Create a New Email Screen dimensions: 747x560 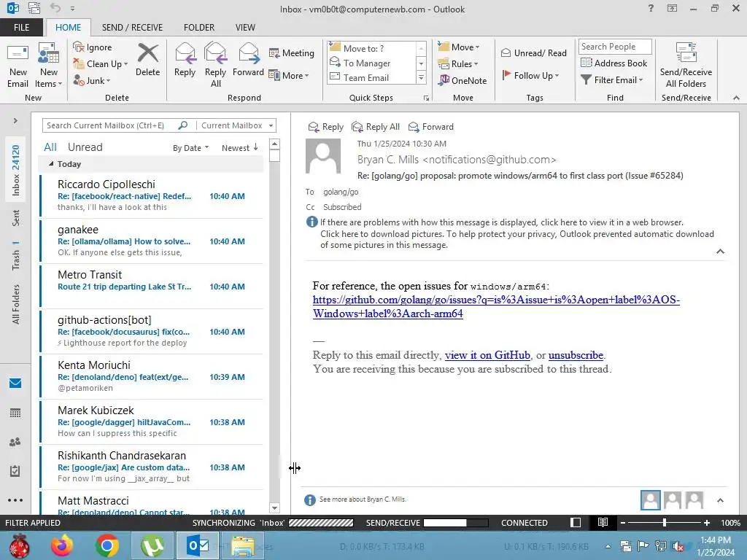pos(18,66)
